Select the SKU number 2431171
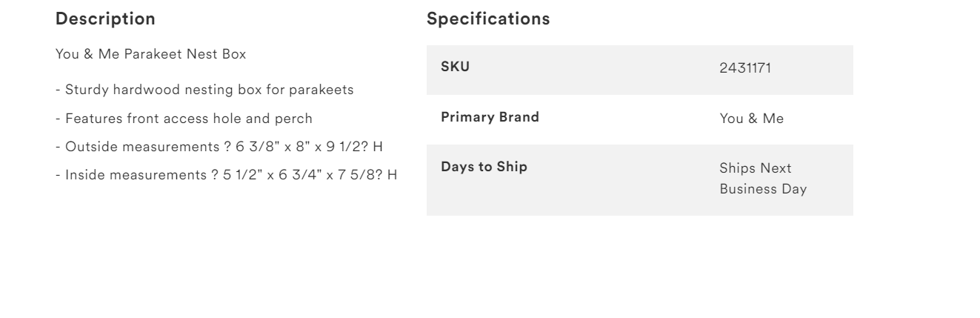 click(x=745, y=69)
